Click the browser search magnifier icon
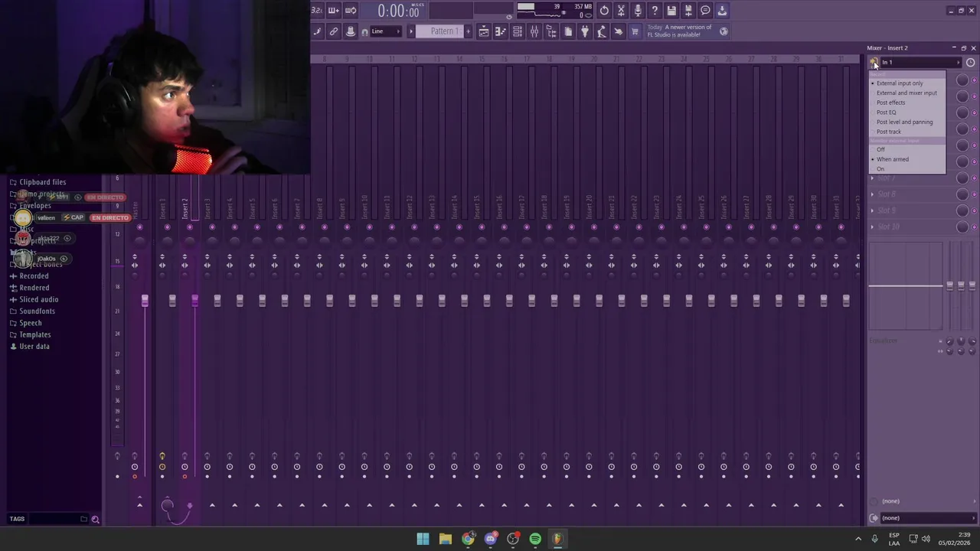Viewport: 980px width, 551px height. tap(95, 519)
